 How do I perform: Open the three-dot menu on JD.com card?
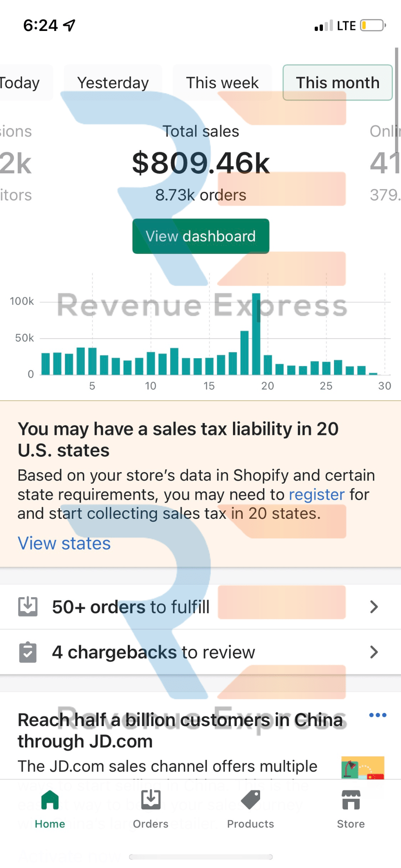[378, 715]
